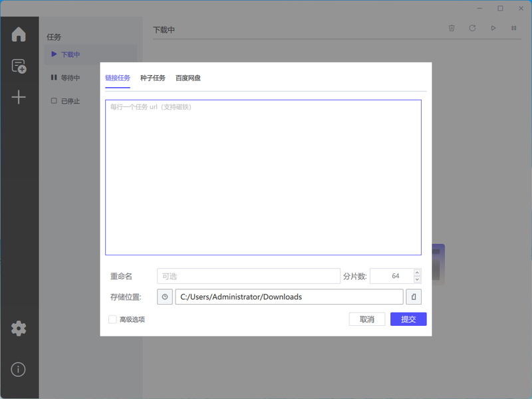
Task: Click the start play icon in toolbar
Action: coord(493,28)
